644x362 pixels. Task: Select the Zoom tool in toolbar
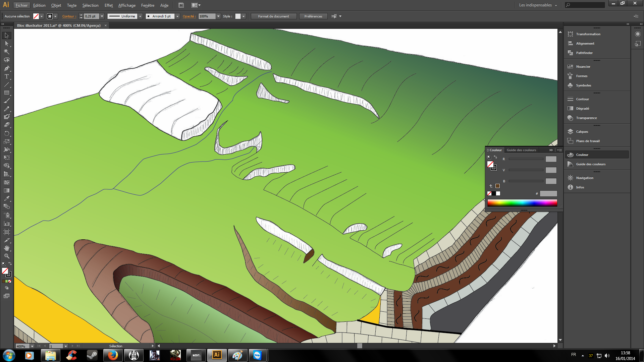tap(7, 257)
